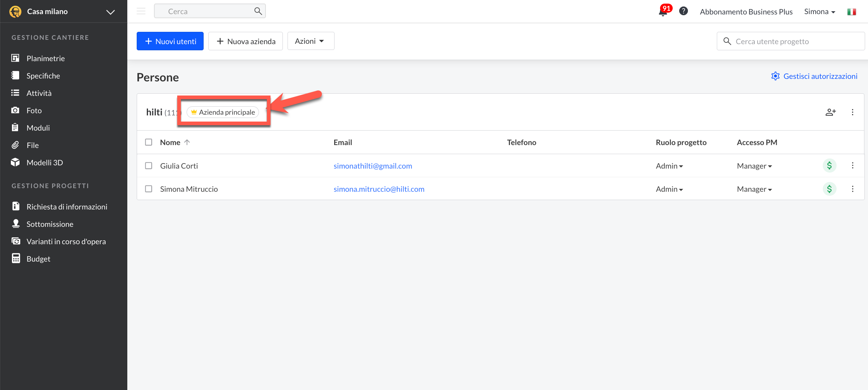Image resolution: width=868 pixels, height=390 pixels.
Task: Check the select-all checkbox in header
Action: tap(149, 142)
